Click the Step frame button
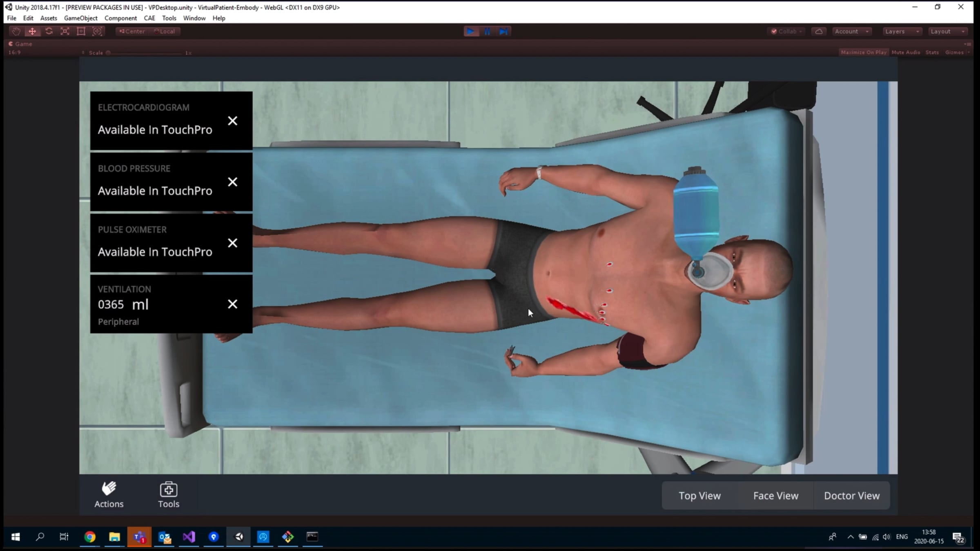 point(503,31)
